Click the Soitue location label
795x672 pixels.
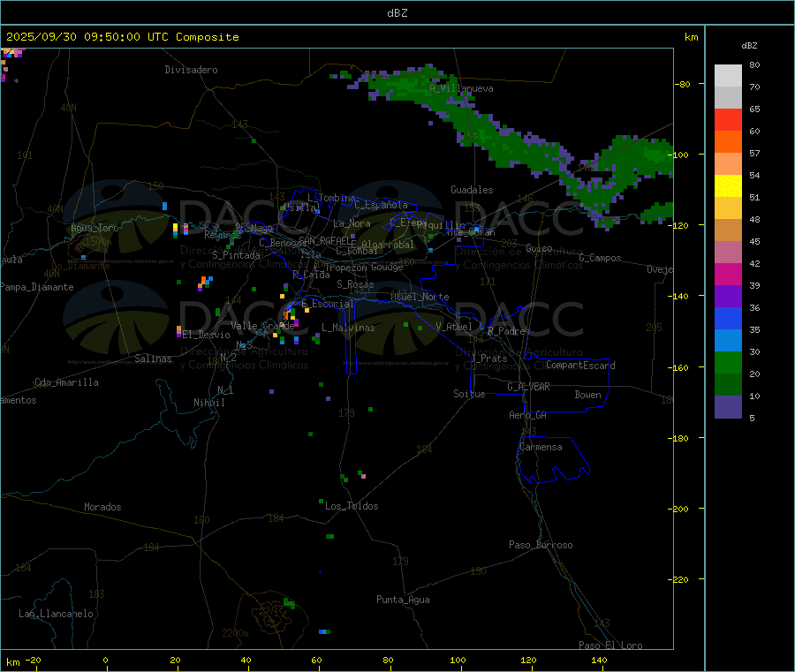[x=469, y=394]
